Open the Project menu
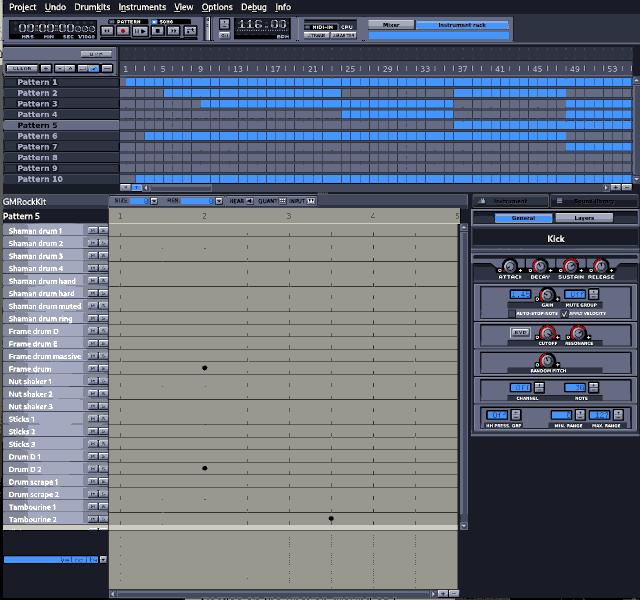640x600 pixels. [22, 7]
